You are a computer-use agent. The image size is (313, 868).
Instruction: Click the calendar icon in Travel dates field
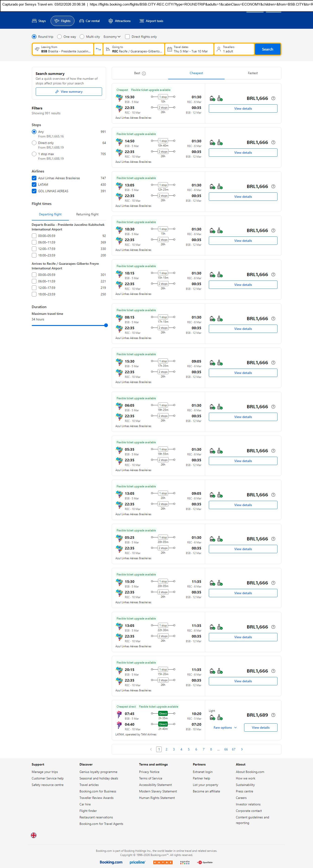click(170, 49)
